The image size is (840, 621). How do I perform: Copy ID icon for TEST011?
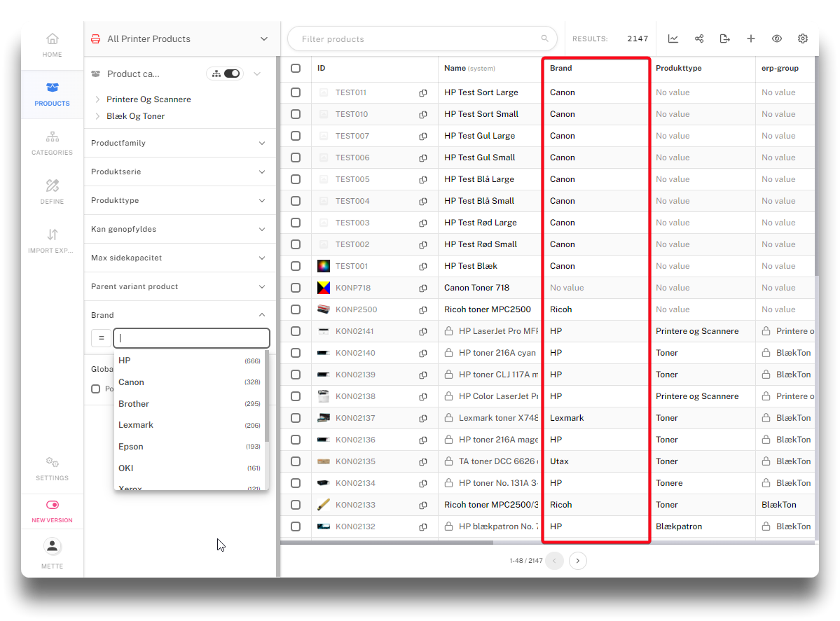[x=422, y=92]
